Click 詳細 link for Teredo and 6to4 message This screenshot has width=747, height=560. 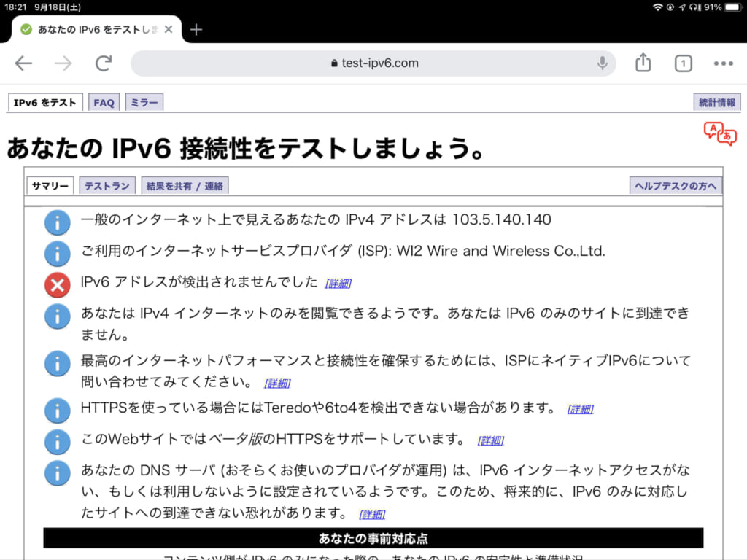580,409
